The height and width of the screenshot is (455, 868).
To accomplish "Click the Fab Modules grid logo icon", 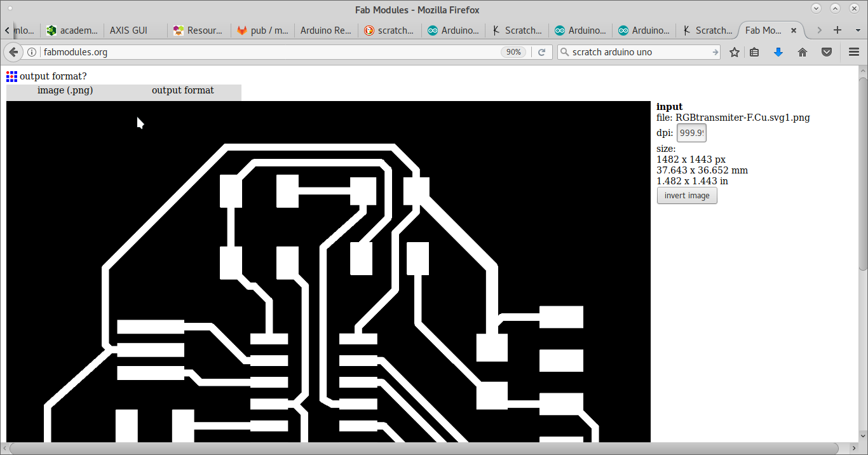I will tap(11, 76).
